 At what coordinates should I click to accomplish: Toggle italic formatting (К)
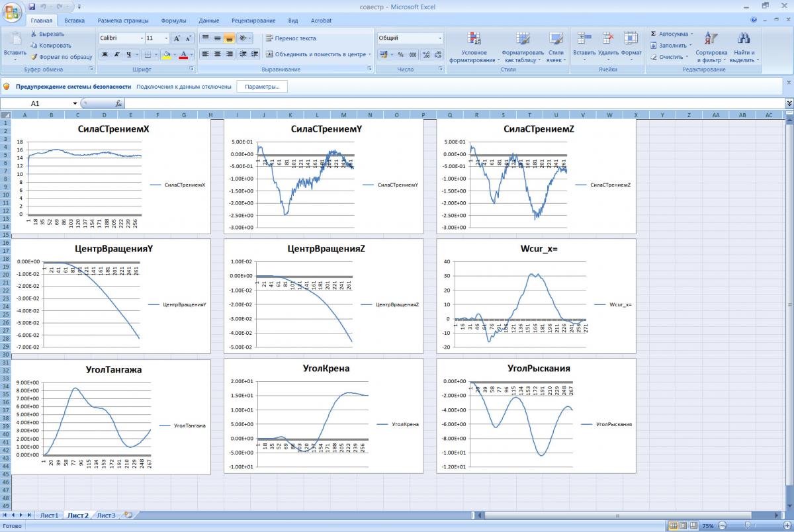pyautogui.click(x=116, y=55)
